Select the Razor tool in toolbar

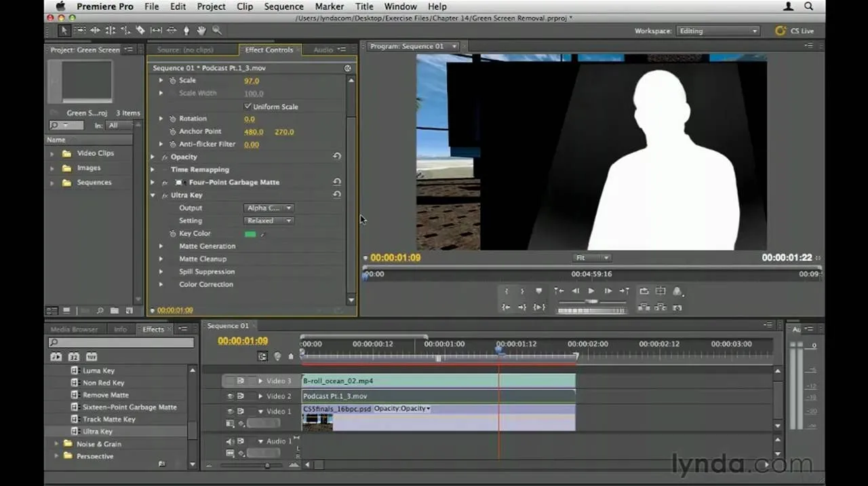(140, 31)
